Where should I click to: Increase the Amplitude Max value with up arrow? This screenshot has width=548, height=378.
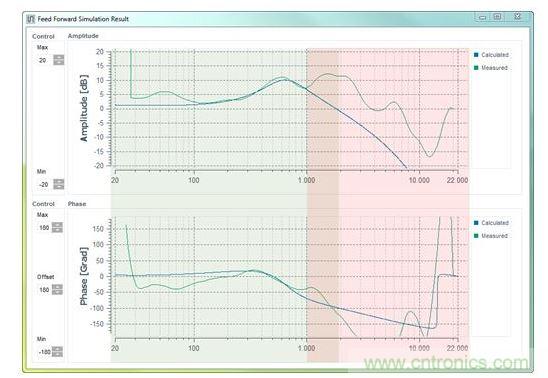[x=59, y=58]
